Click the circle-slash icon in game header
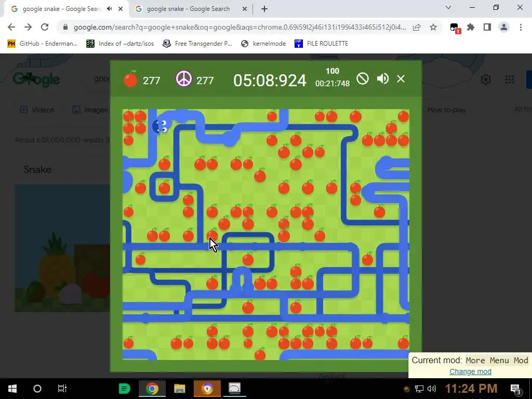This screenshot has height=399, width=532. pyautogui.click(x=362, y=79)
